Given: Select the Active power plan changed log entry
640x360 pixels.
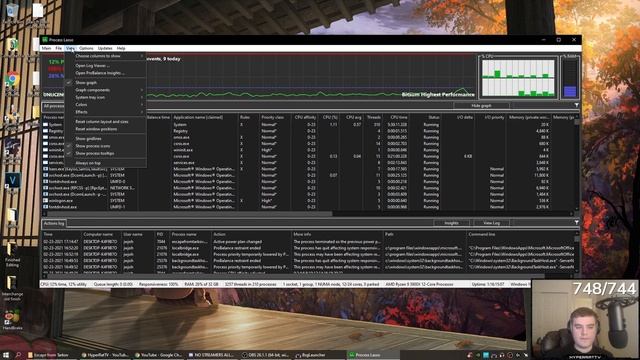Looking at the screenshot, I should click(308, 242).
